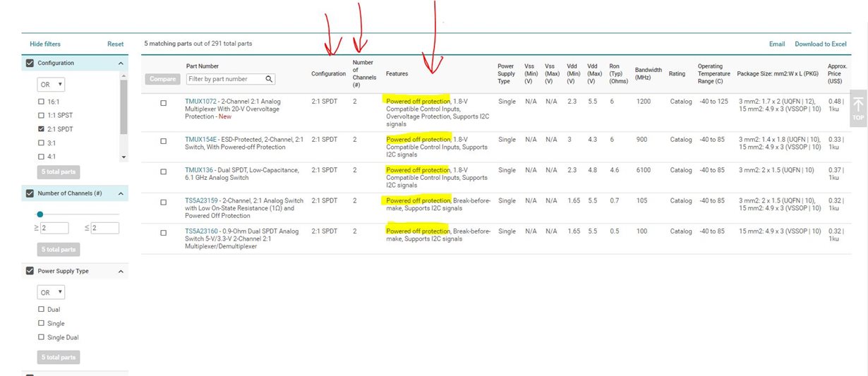Click '5 total parts' button under Number of Channels
The height and width of the screenshot is (376, 868).
click(59, 250)
